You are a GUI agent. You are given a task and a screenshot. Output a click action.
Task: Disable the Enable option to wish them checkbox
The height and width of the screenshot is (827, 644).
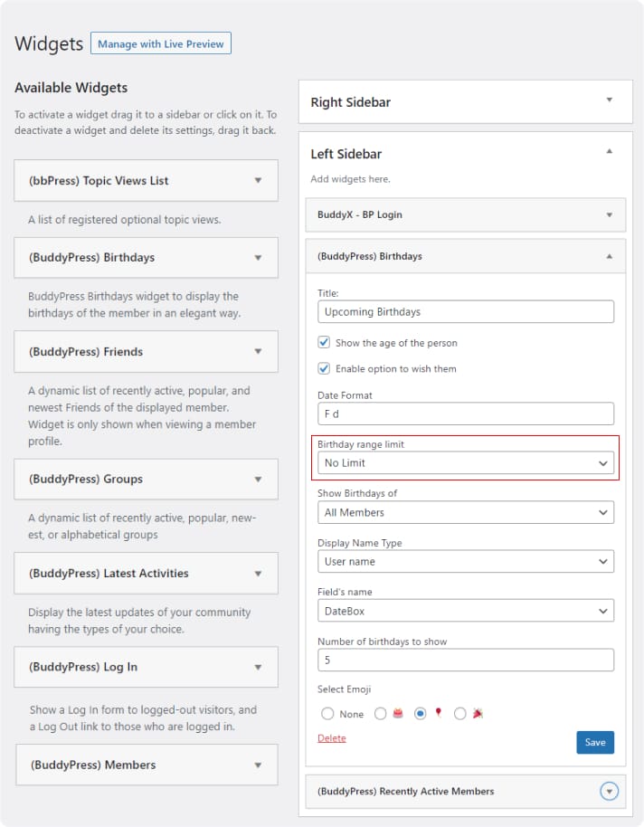(324, 368)
